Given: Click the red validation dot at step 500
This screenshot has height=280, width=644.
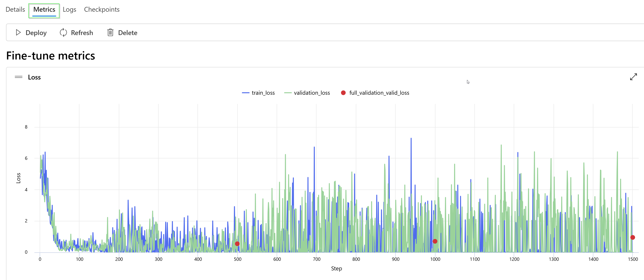Looking at the screenshot, I should (237, 244).
